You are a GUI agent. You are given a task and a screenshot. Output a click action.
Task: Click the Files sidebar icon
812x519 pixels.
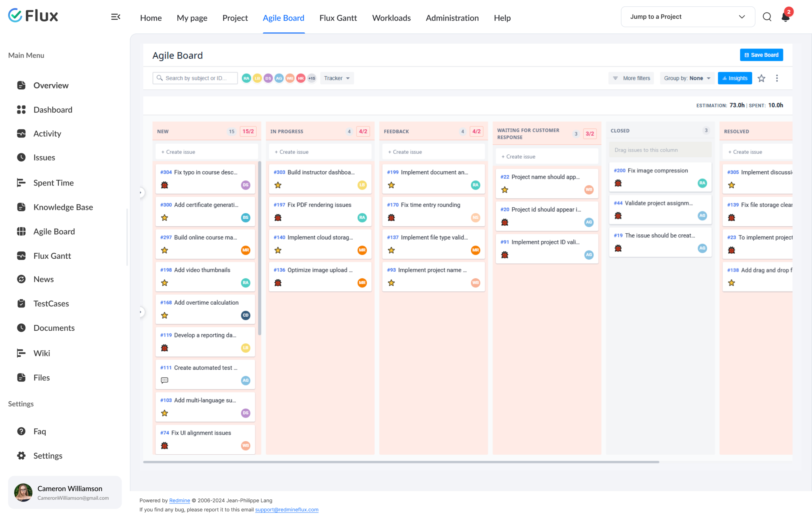(21, 378)
